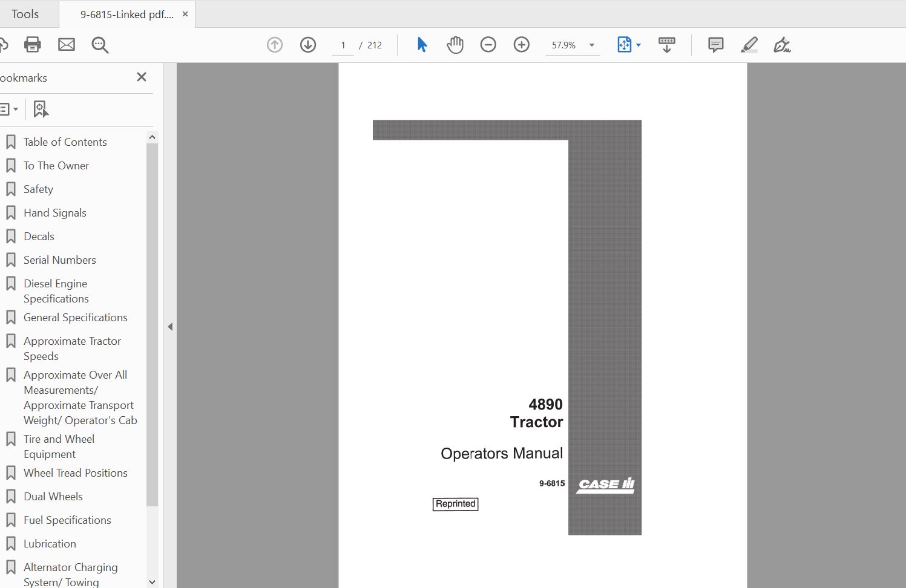Toggle the scrolling read mode icon
906x588 pixels.
coord(667,45)
